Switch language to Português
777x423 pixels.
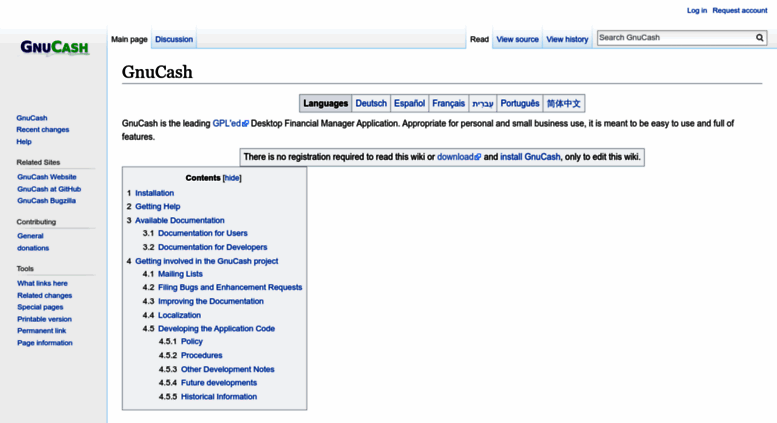pos(520,104)
